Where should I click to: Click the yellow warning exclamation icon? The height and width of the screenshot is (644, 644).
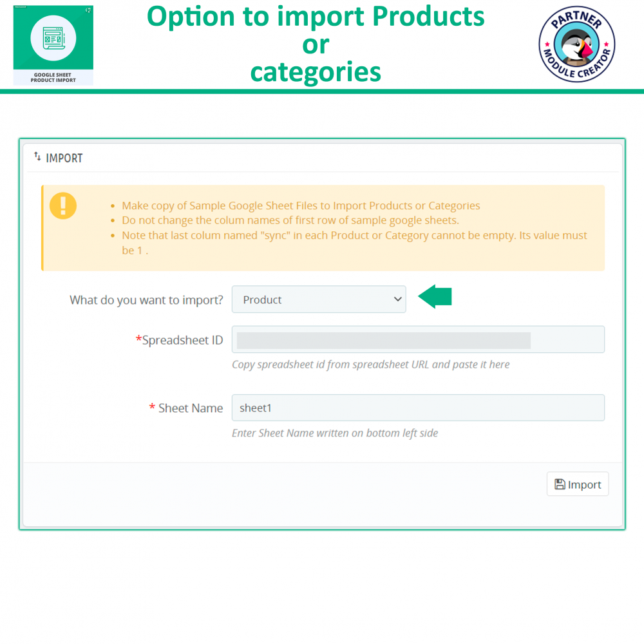[x=62, y=206]
